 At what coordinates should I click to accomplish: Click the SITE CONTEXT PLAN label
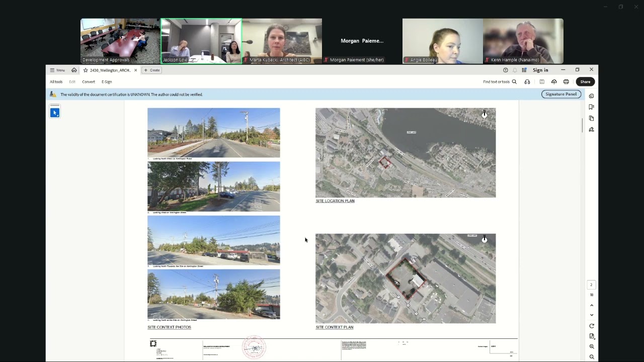[x=335, y=327]
